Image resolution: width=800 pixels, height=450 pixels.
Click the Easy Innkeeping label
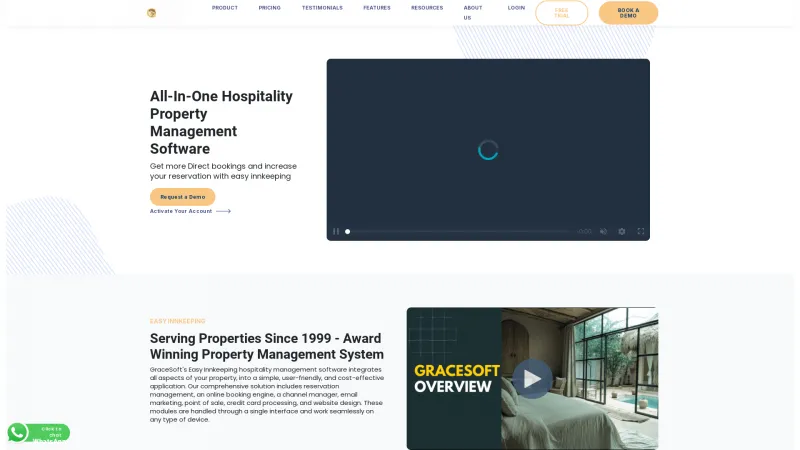178,321
